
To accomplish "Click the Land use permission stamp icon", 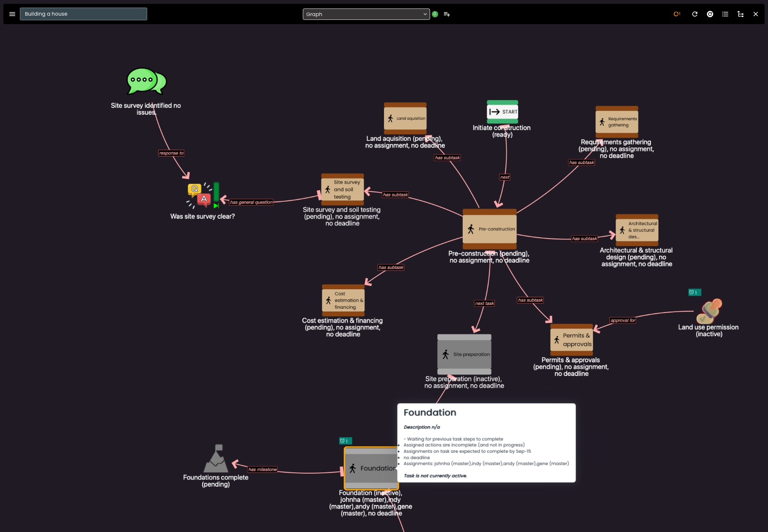I will tap(709, 311).
